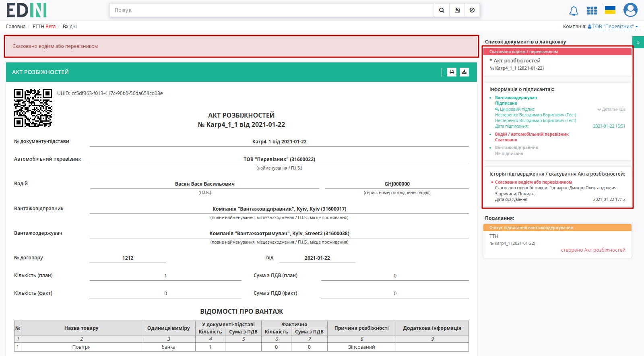
Task: Click cancellation date 2021-01-22 17:12
Action: [x=609, y=200]
